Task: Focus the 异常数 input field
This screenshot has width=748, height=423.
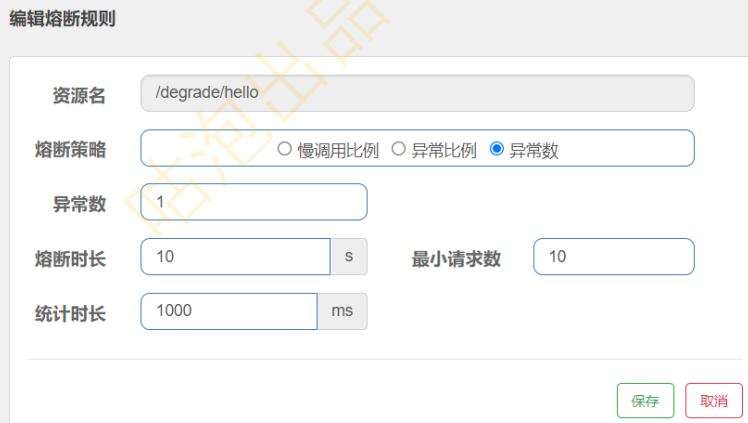Action: point(254,202)
